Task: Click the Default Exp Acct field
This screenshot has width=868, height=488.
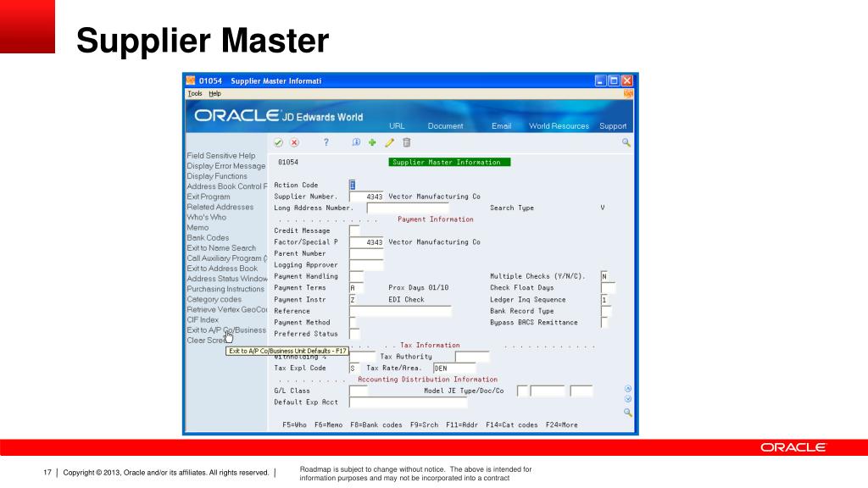Action: click(x=409, y=402)
